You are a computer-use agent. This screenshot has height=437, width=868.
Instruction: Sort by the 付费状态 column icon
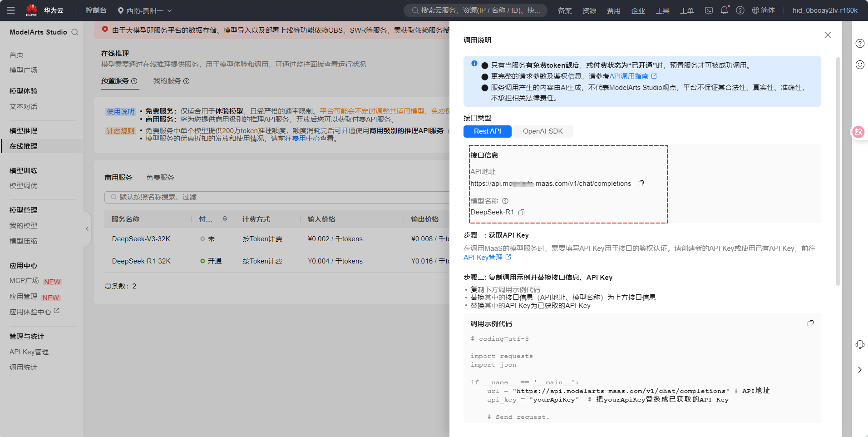click(x=225, y=219)
